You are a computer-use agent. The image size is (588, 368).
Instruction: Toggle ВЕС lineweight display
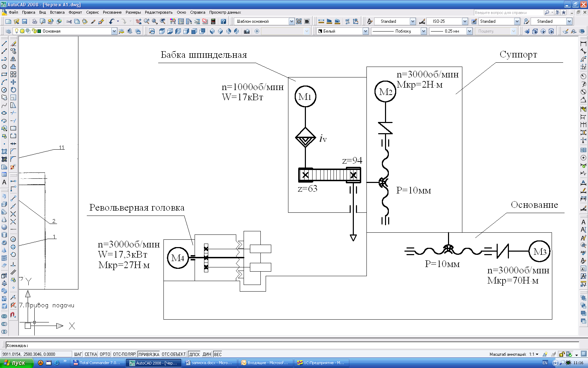click(218, 354)
